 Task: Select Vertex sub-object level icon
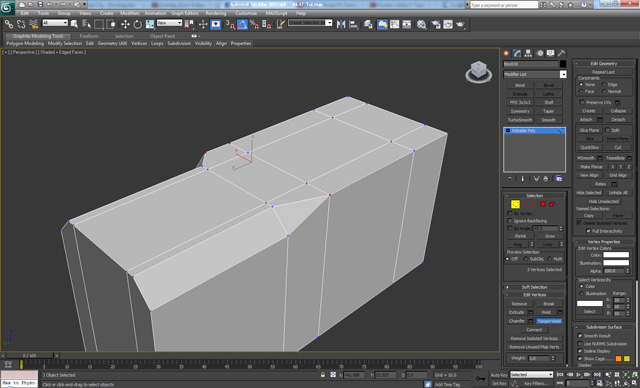click(x=515, y=204)
